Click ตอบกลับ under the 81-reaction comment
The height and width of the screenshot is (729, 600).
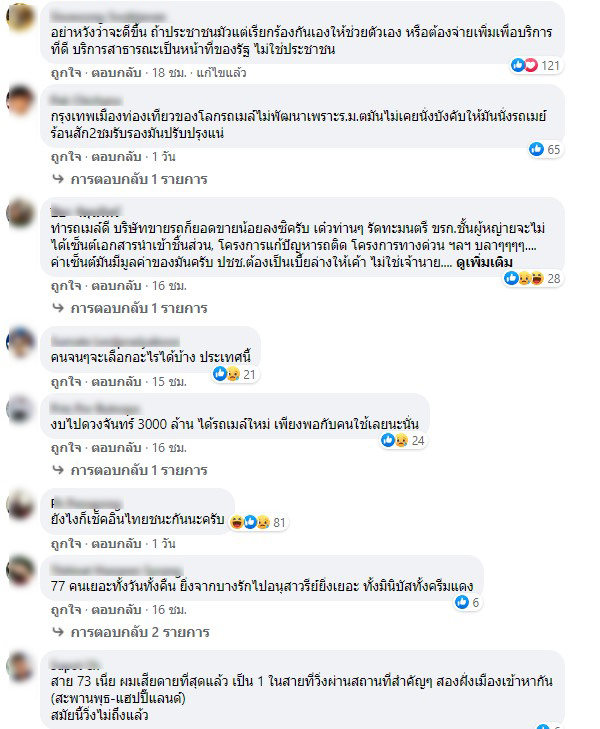[116, 543]
